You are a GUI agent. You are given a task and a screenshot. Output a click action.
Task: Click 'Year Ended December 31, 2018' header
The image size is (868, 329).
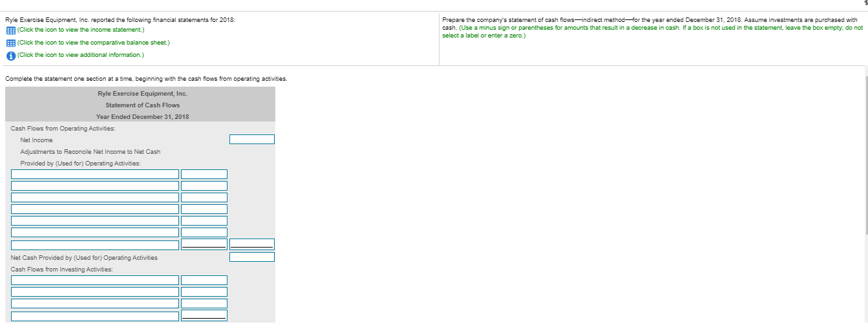click(143, 117)
